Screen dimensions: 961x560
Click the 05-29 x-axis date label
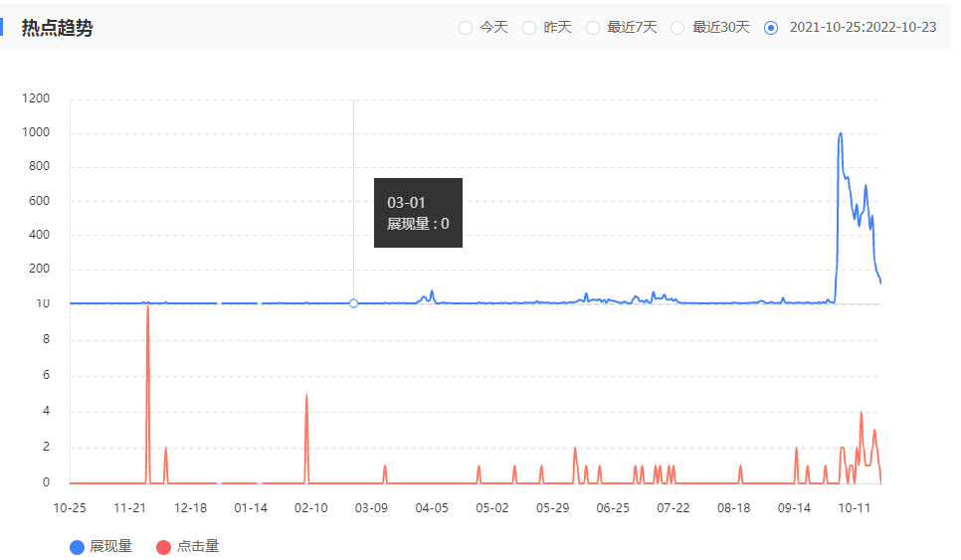pos(553,508)
